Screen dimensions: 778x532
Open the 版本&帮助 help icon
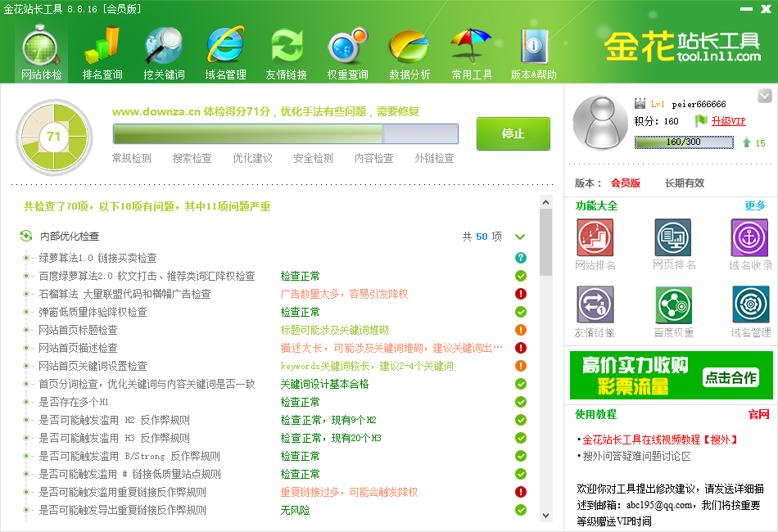pos(533,53)
